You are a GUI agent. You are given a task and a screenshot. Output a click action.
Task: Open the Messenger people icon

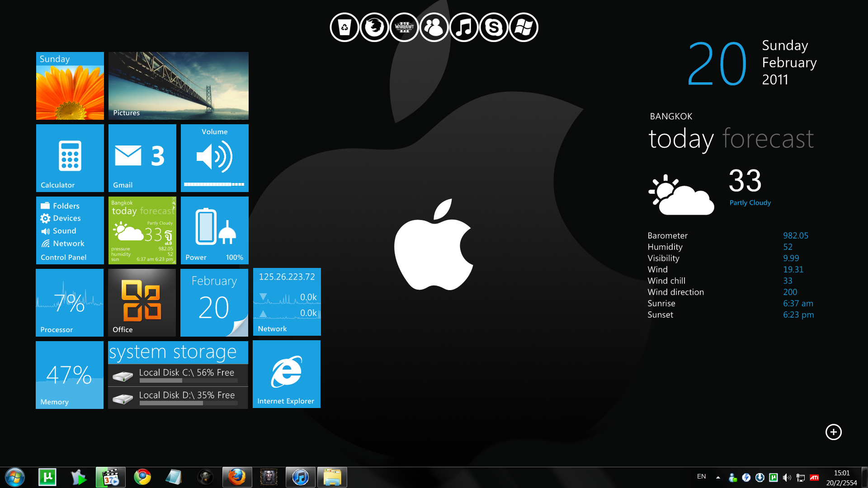point(434,27)
